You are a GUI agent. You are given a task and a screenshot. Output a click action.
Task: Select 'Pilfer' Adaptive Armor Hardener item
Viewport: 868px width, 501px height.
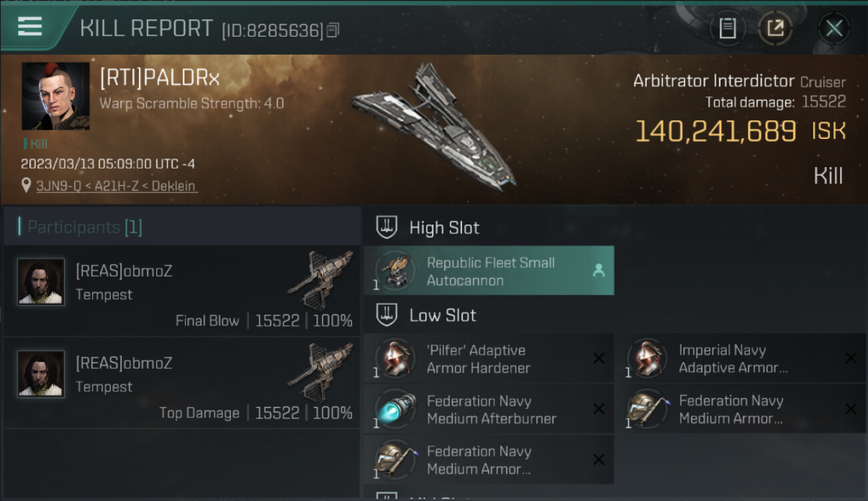coord(477,359)
